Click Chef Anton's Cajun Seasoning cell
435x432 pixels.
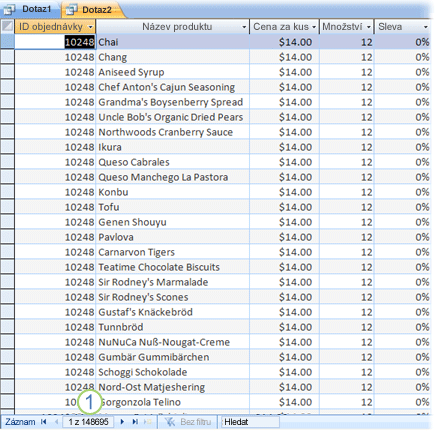tap(173, 87)
